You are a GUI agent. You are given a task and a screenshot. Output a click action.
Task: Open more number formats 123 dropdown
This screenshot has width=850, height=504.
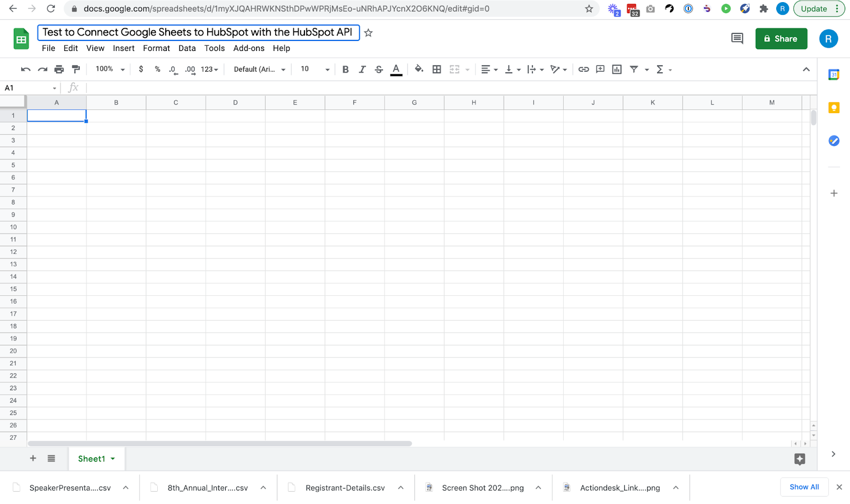tap(209, 70)
